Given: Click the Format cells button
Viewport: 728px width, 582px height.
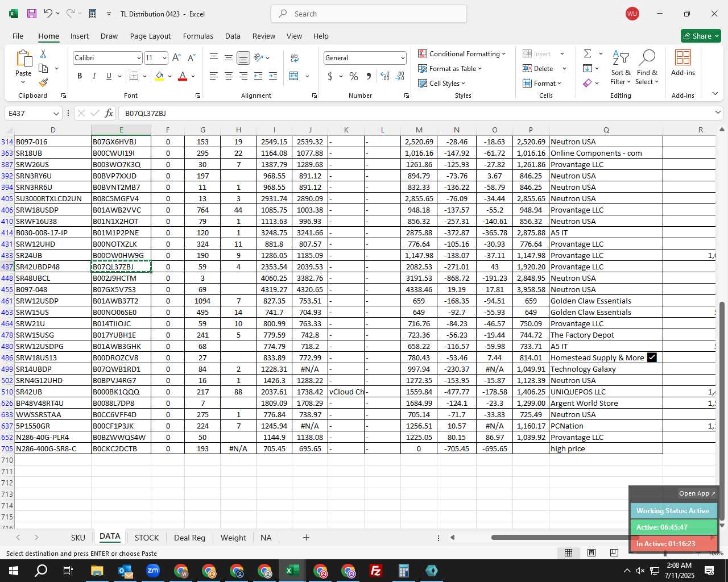Looking at the screenshot, I should (x=542, y=83).
